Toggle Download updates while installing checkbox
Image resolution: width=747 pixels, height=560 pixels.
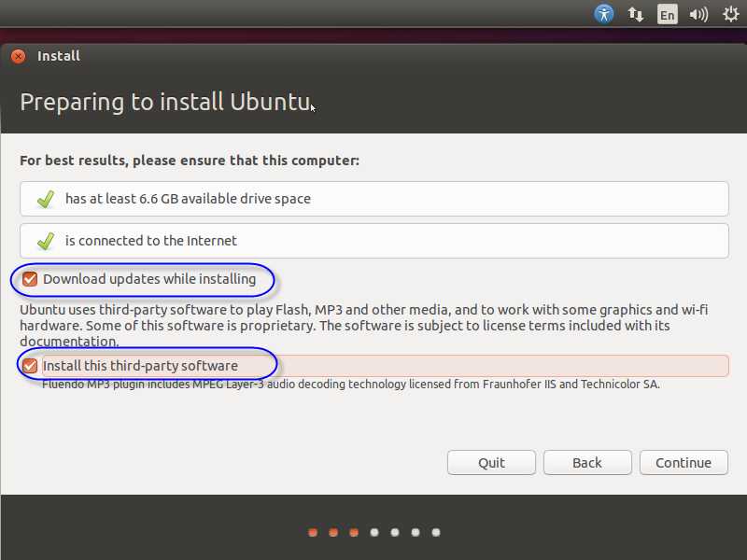coord(30,279)
